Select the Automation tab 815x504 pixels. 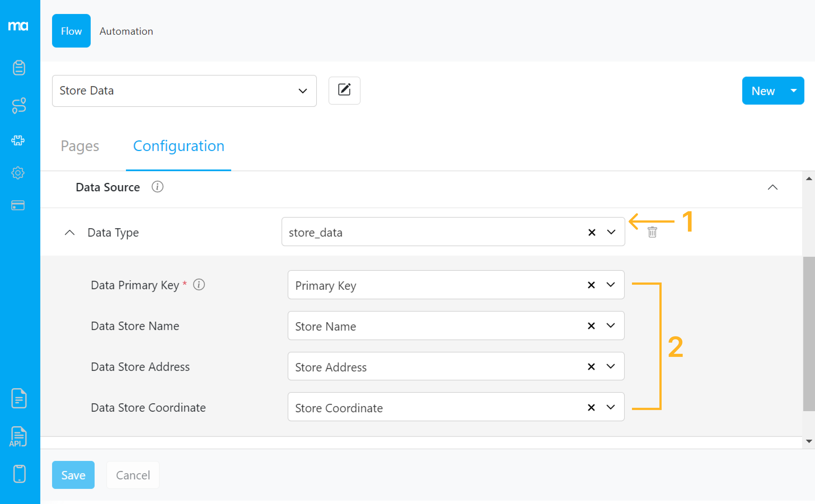(126, 31)
